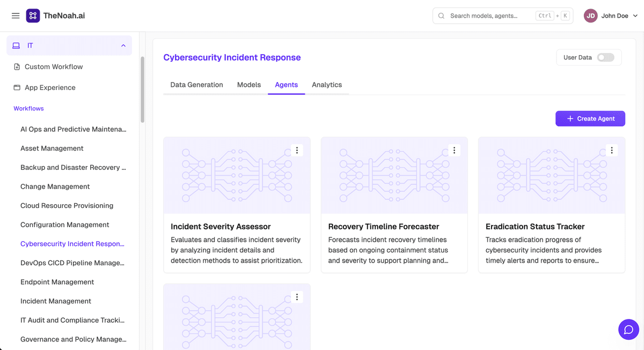Click the sidebar vertical scrollbar
This screenshot has width=644, height=350.
142,90
